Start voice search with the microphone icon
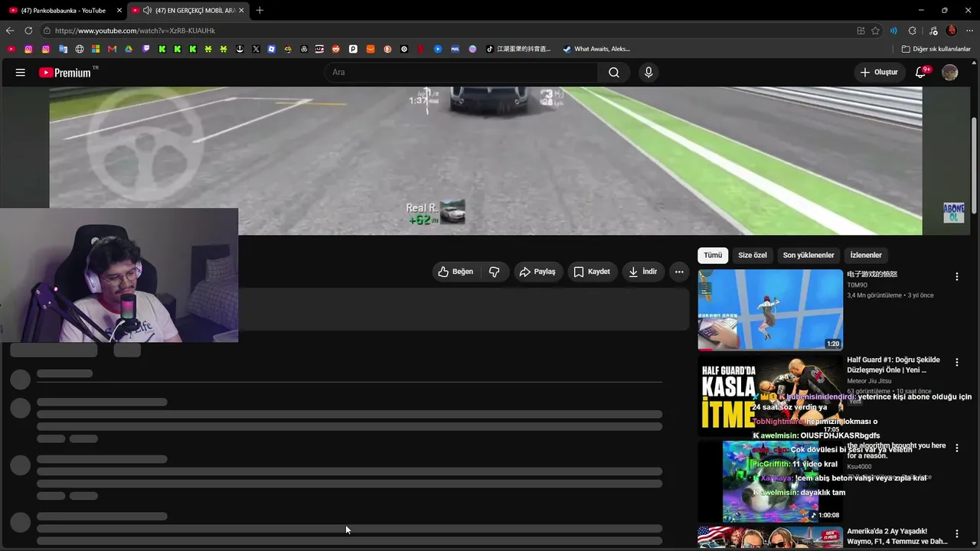This screenshot has height=551, width=980. click(x=648, y=73)
